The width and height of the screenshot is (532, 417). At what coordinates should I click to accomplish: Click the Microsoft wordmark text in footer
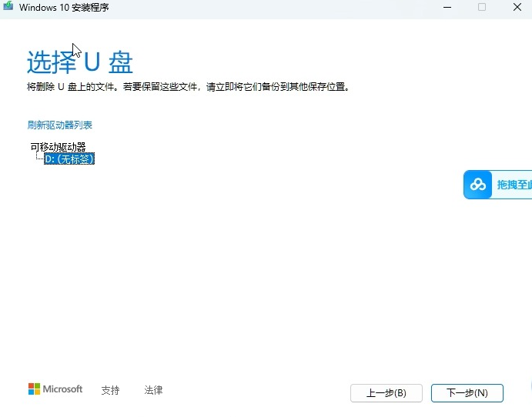(62, 389)
